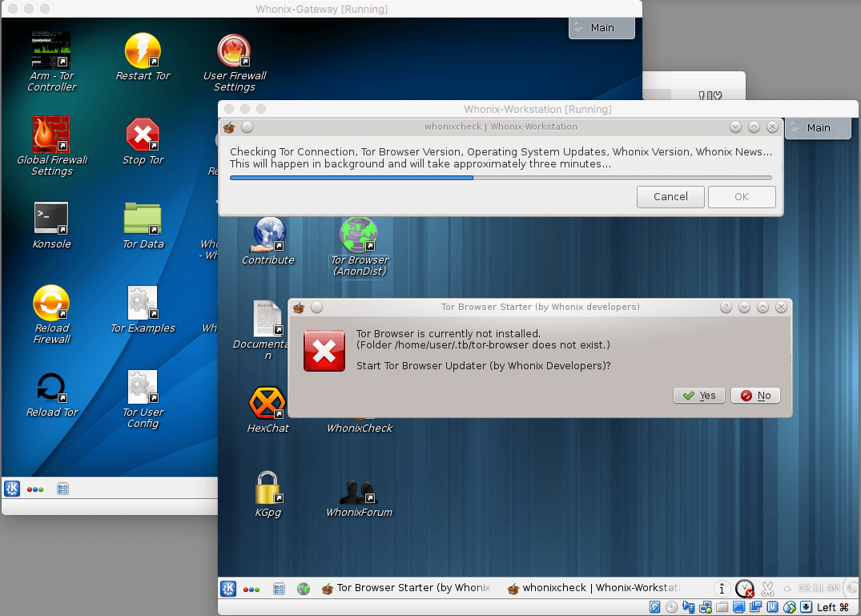Open Global Firewall Settings desktop icon
Image resolution: width=861 pixels, height=616 pixels.
click(x=51, y=146)
